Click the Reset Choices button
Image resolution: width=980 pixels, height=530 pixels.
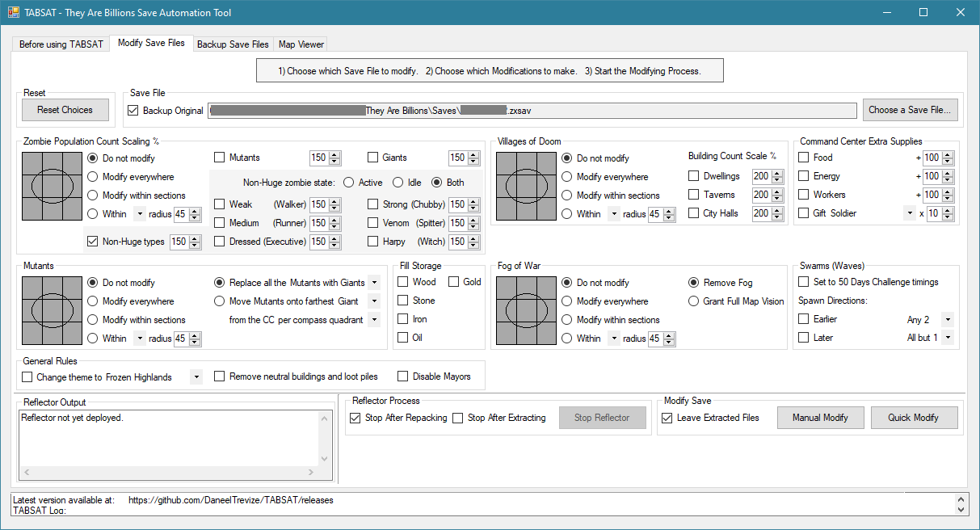[x=65, y=110]
